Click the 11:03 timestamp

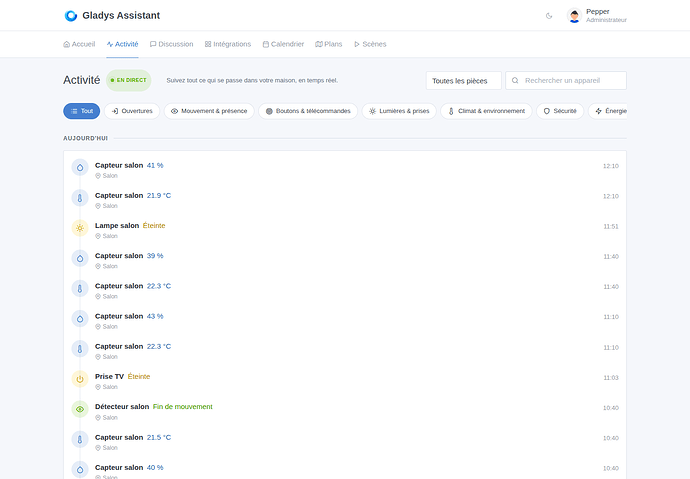click(611, 378)
